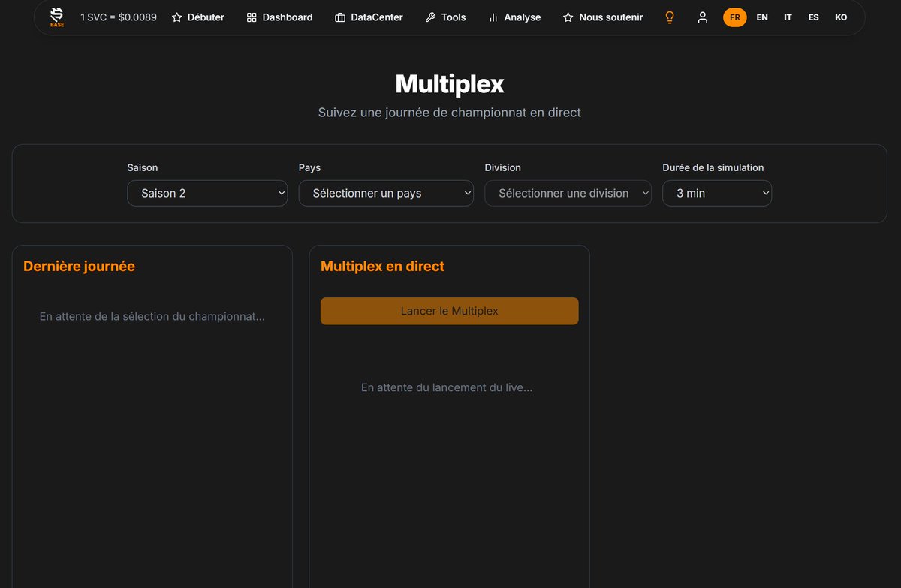Viewport: 901px width, 588px height.
Task: Open the Saison dropdown showing Saison 2
Action: coord(207,193)
